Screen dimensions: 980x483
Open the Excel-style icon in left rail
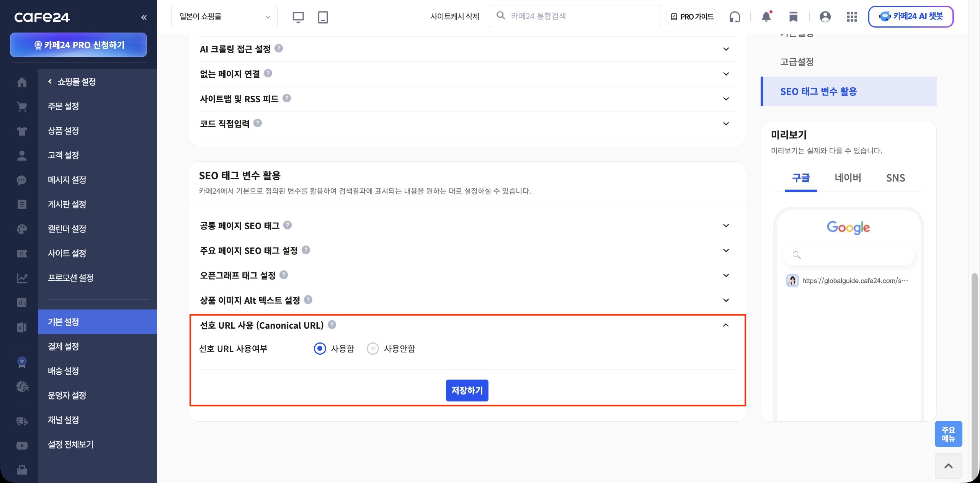(x=22, y=327)
